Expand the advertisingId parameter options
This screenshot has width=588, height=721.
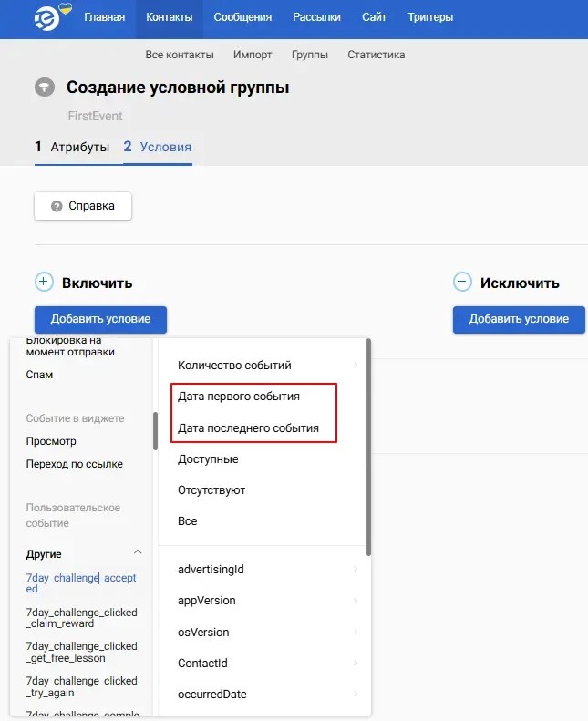click(355, 570)
